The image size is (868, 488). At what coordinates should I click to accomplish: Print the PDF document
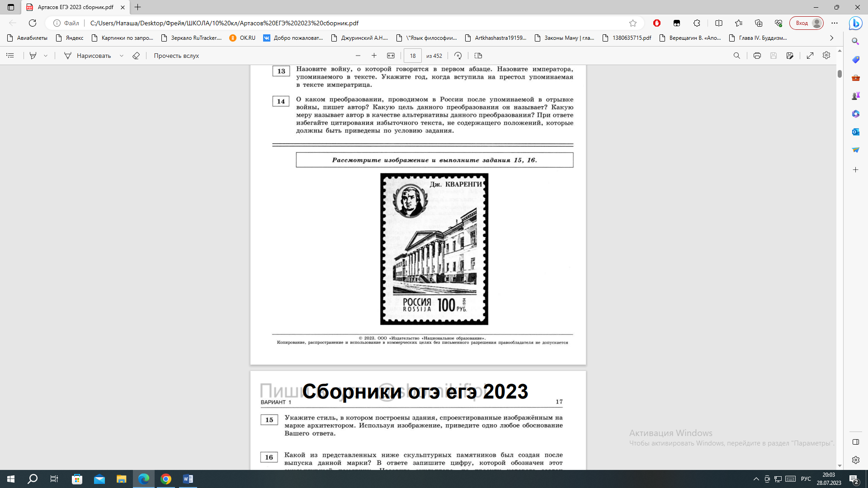click(757, 56)
